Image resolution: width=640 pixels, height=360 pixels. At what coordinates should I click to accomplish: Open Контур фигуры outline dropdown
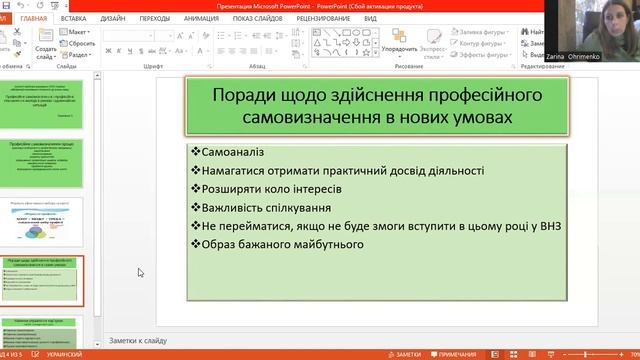click(x=478, y=43)
